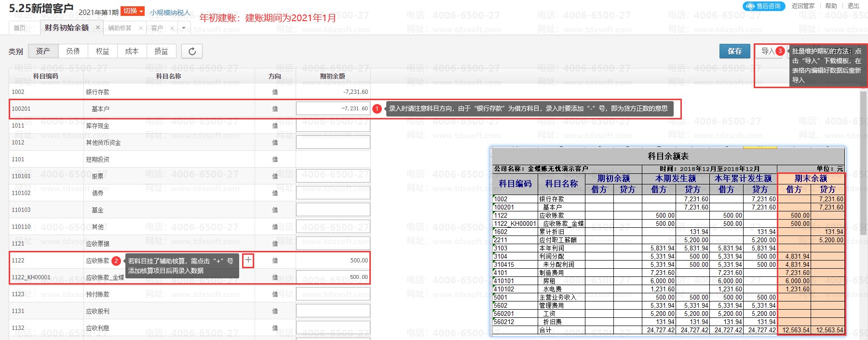Close the 客户 tab
Viewport: 868px width, 340px height.
172,28
